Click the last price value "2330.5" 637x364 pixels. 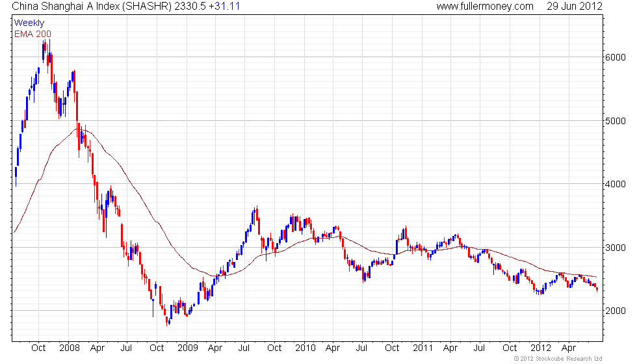point(190,6)
